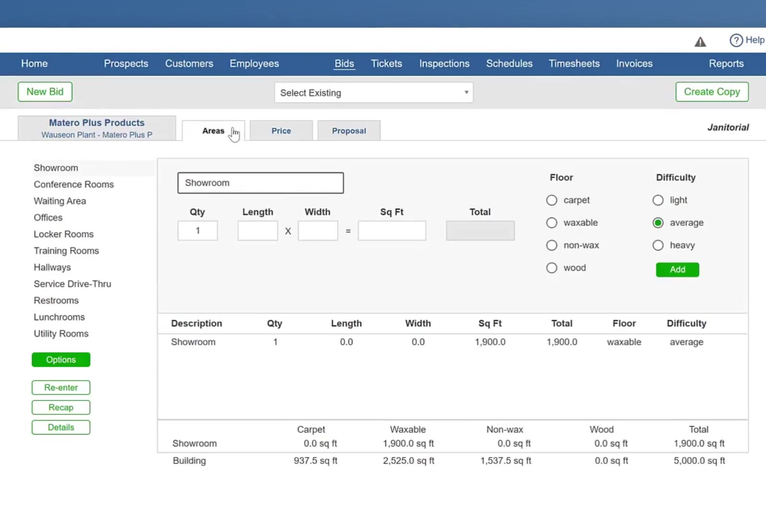This screenshot has width=766, height=532.
Task: Switch to the Price tab
Action: coord(281,131)
